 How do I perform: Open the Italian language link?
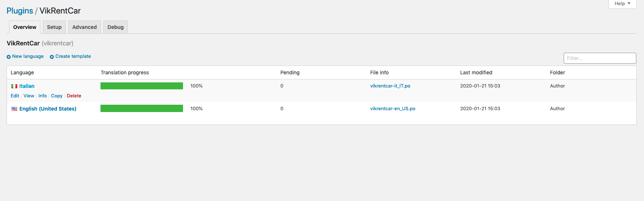[x=27, y=86]
